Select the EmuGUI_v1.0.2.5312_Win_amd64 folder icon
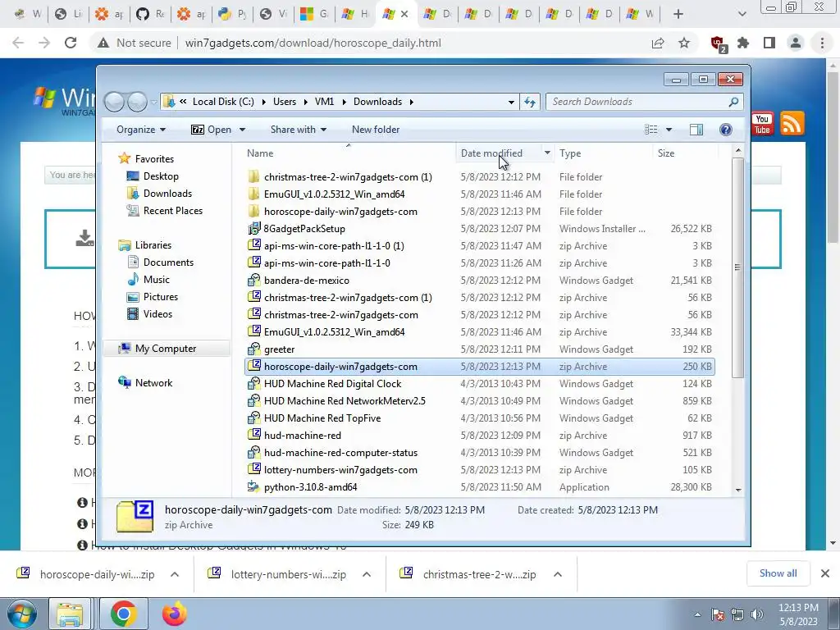840x630 pixels. coord(254,194)
